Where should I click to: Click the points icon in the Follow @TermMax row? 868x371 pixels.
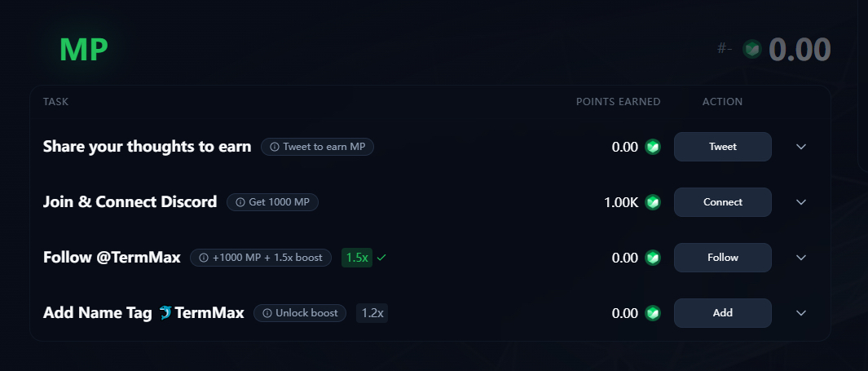652,258
